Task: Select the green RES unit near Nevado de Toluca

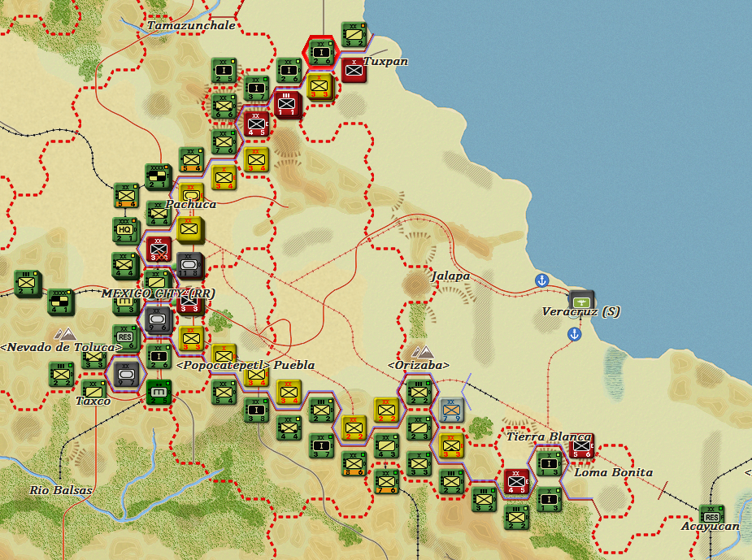Action: (x=124, y=335)
